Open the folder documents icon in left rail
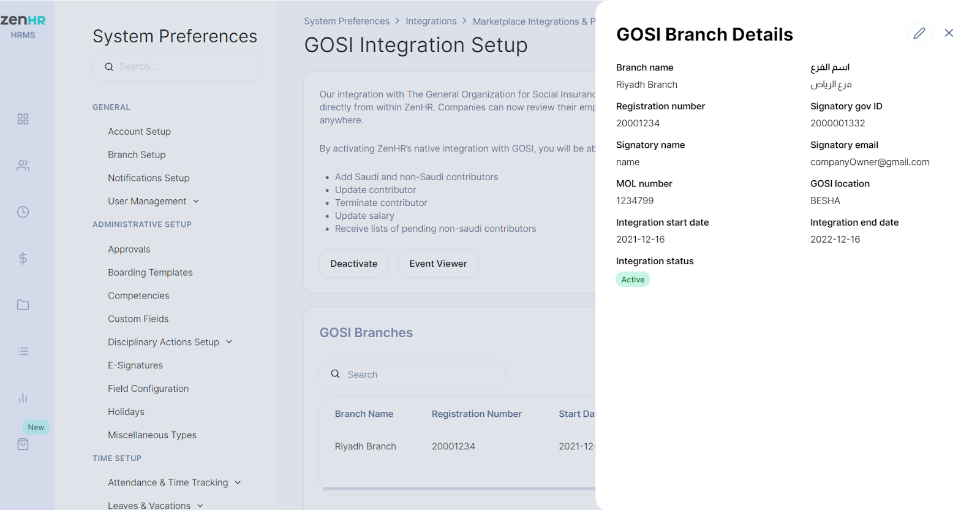Screen dimensions: 980x510 click(23, 305)
